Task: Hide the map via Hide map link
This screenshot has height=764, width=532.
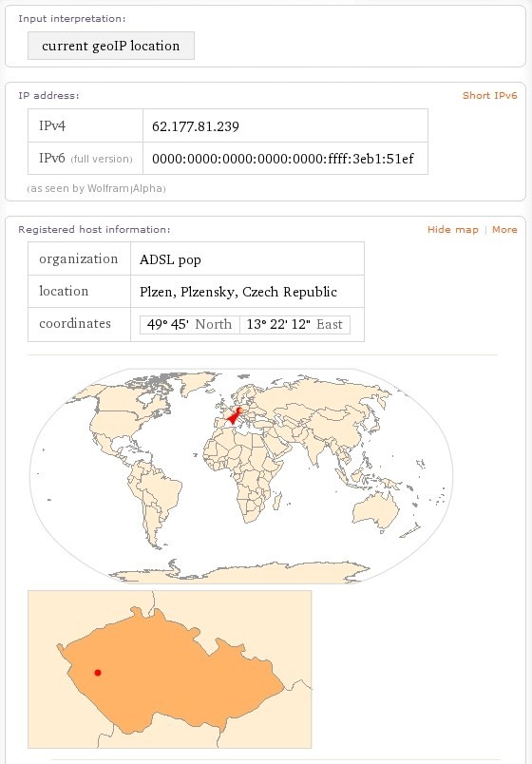Action: pos(452,230)
